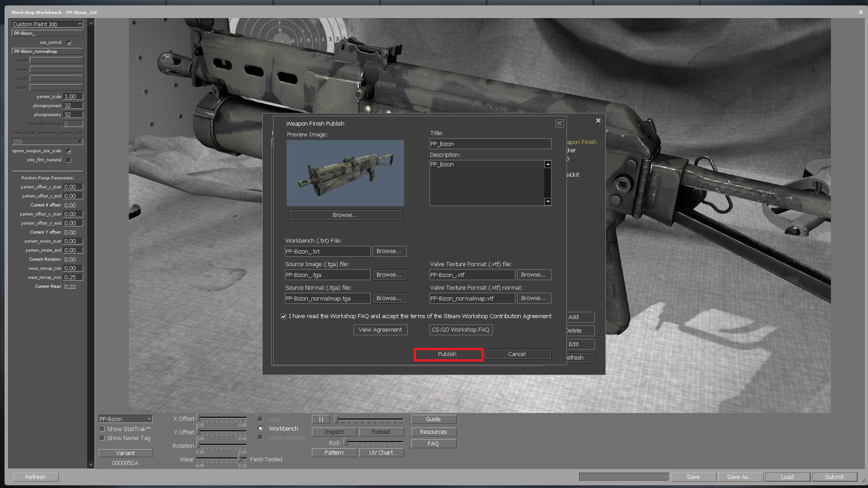Pause the weapon preview animation
868x488 pixels.
(321, 419)
